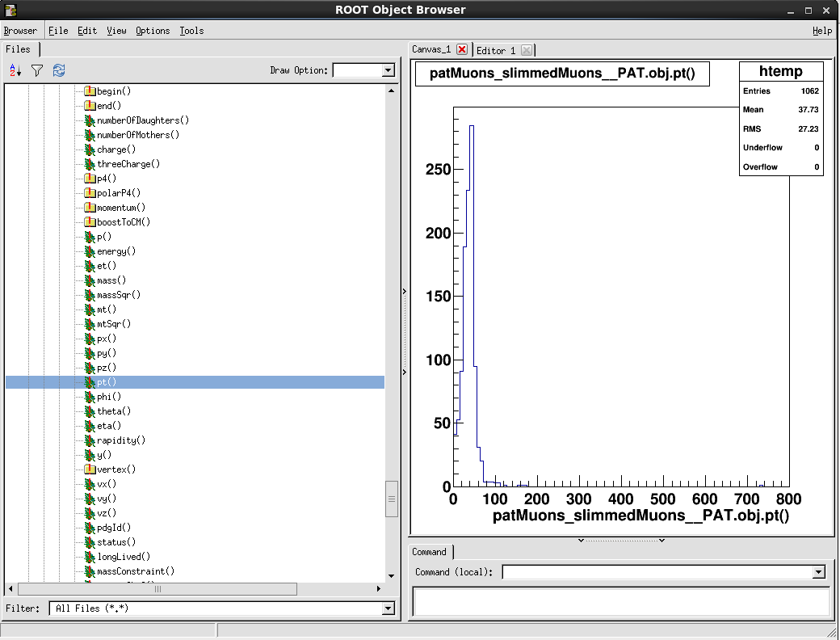Click the horizontal scrollbar below the tree
The height and width of the screenshot is (640, 840).
[x=157, y=589]
